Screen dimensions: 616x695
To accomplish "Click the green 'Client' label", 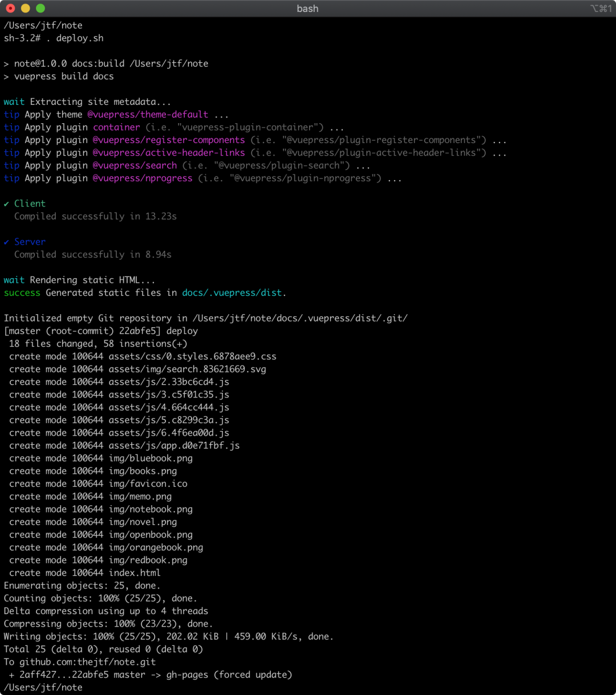I will (x=30, y=204).
